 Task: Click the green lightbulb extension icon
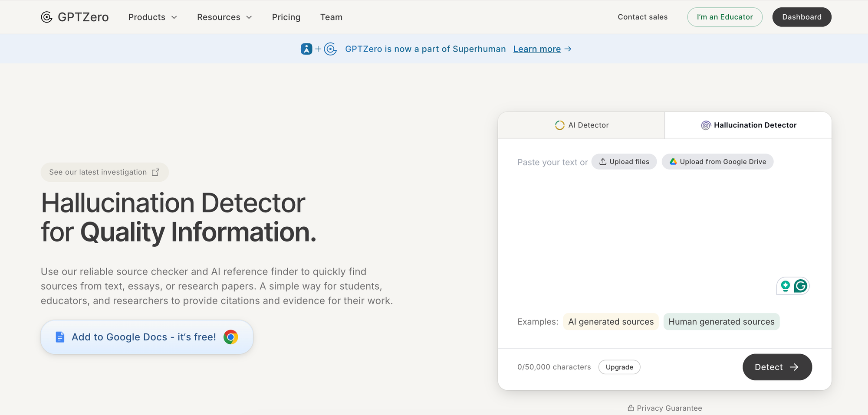(x=785, y=286)
